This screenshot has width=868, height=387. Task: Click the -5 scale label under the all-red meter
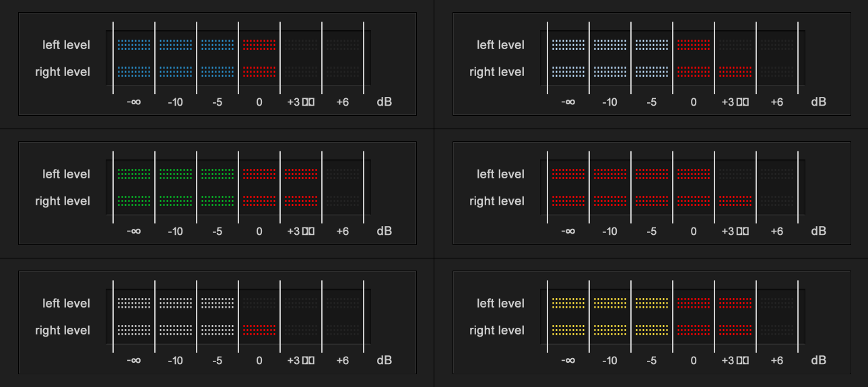pyautogui.click(x=651, y=232)
